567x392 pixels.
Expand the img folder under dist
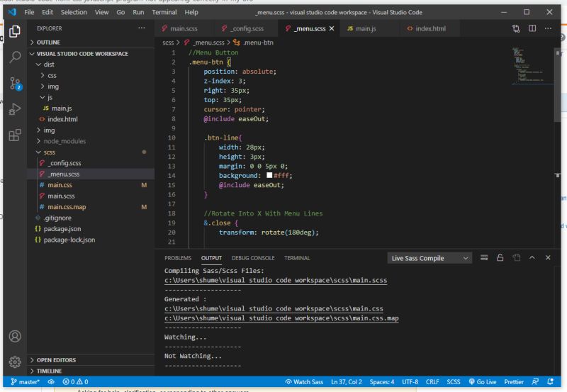point(91,86)
